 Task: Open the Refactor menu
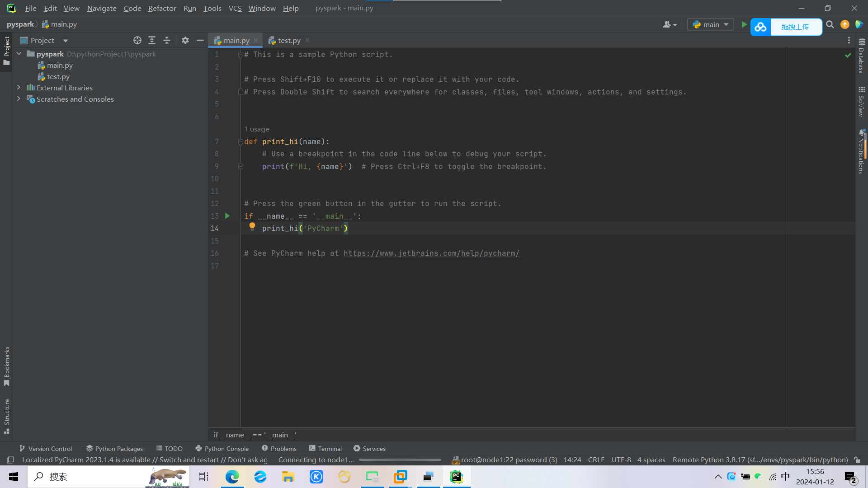click(x=162, y=8)
